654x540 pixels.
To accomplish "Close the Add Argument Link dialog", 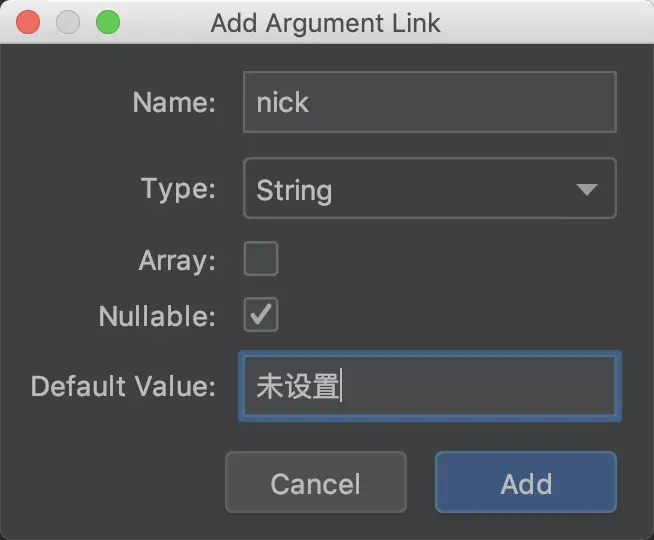I will 28,22.
